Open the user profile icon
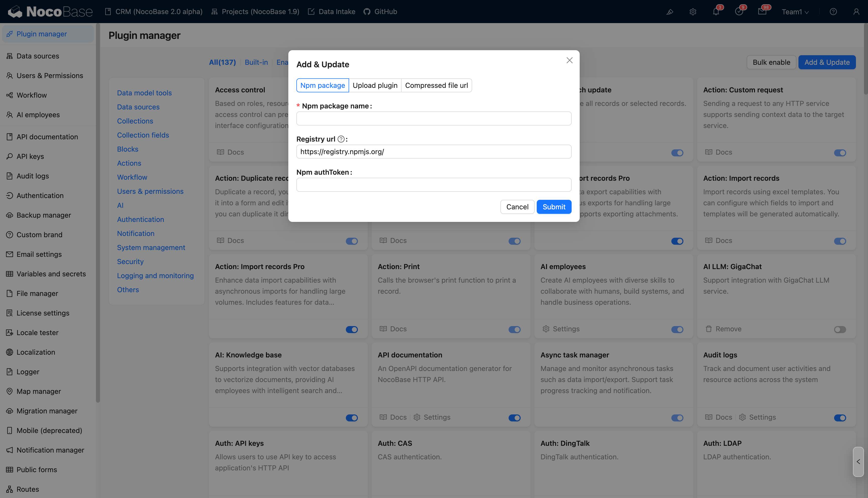The height and width of the screenshot is (498, 868). pyautogui.click(x=856, y=12)
